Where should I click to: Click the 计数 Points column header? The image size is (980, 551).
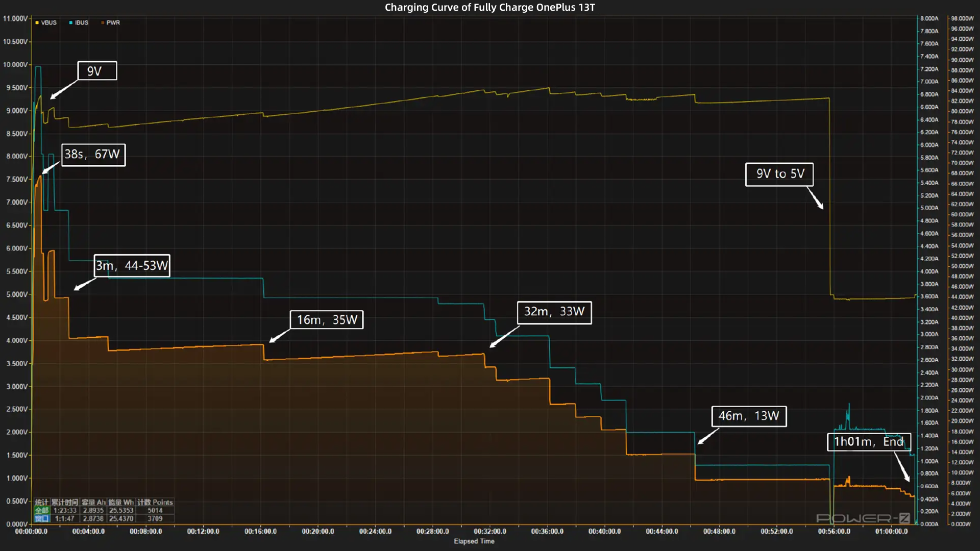pos(155,503)
